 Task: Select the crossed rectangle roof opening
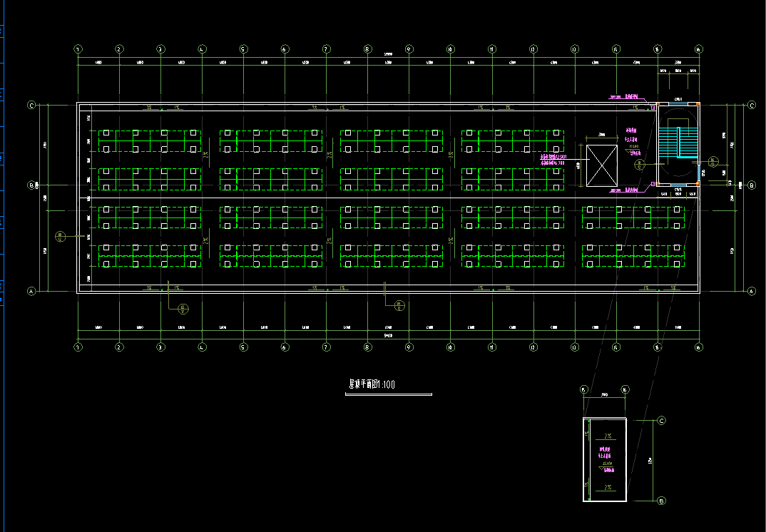click(x=602, y=165)
